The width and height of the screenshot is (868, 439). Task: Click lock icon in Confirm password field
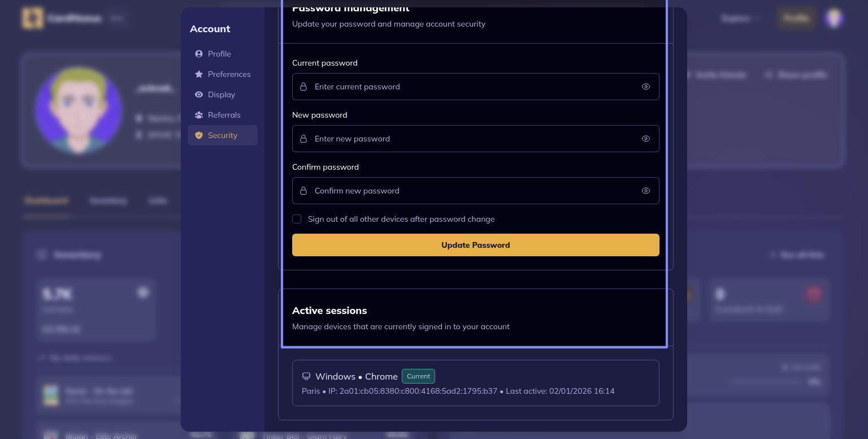coord(303,191)
